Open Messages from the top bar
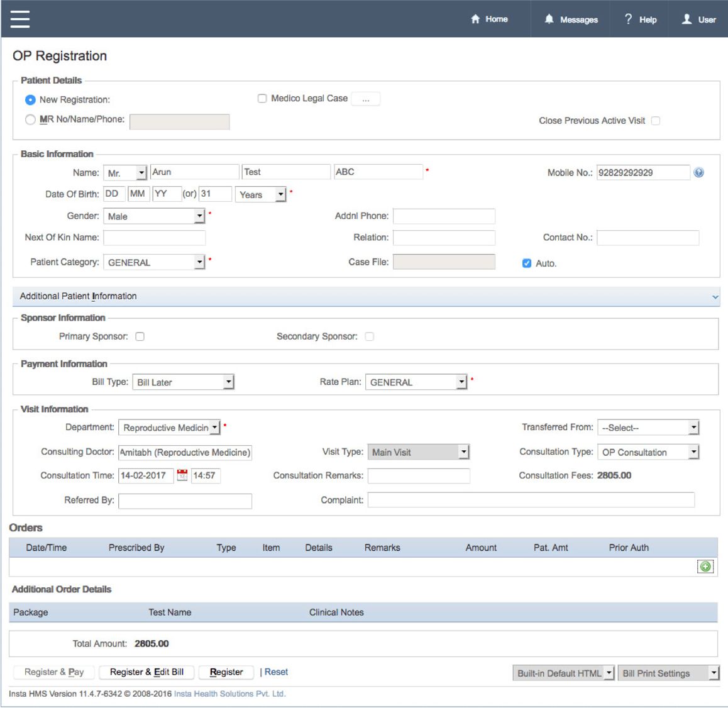This screenshot has width=728, height=708. tap(571, 19)
